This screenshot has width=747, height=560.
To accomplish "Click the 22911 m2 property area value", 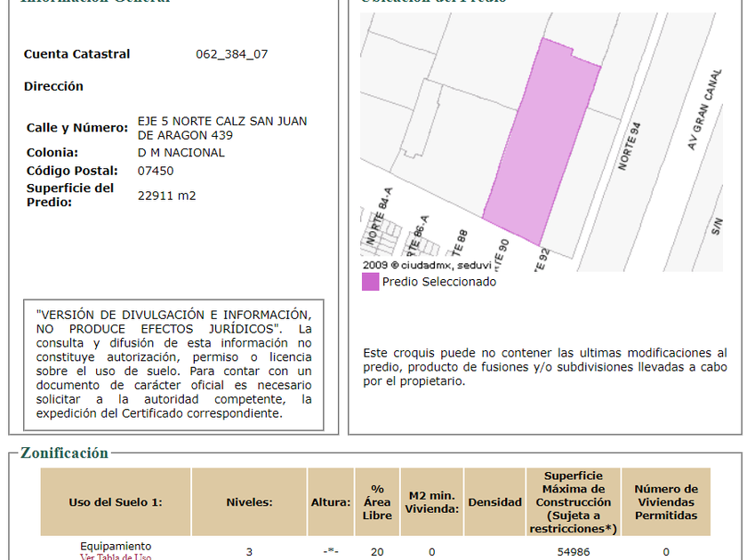I will [x=166, y=196].
